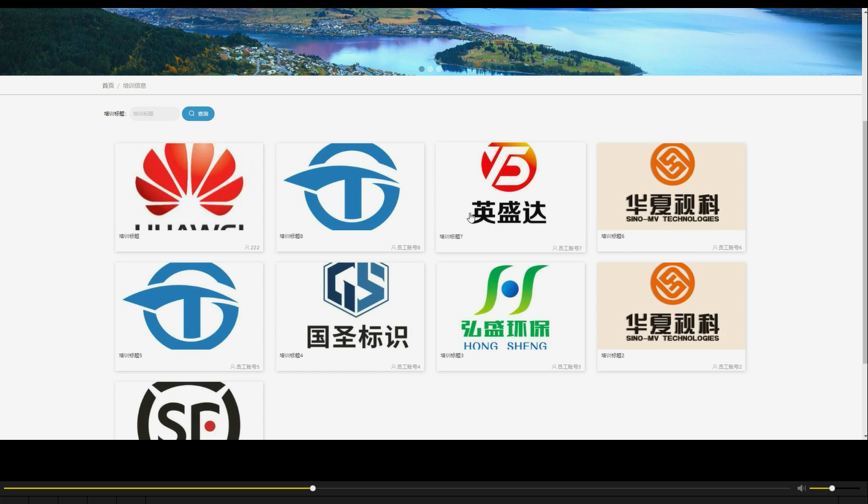Click the scrollbar down arrow

click(x=865, y=436)
